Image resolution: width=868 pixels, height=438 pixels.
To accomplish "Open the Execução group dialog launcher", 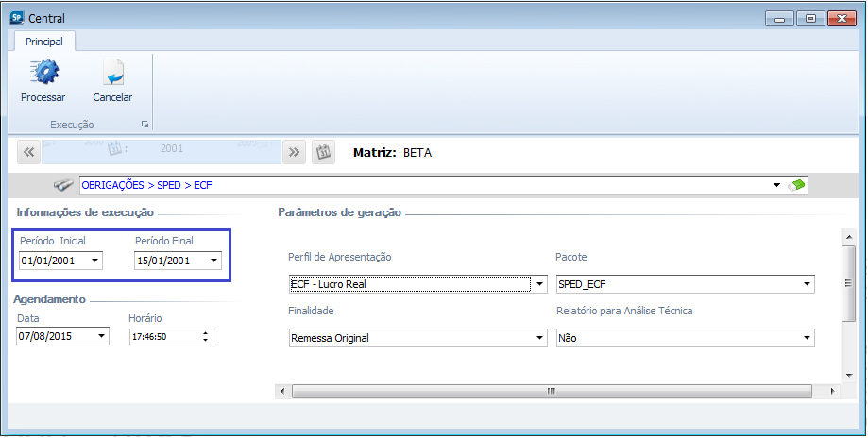I will tap(145, 125).
